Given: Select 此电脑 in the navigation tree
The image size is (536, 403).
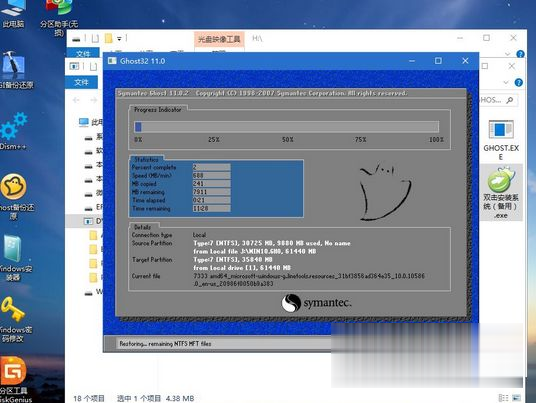Looking at the screenshot, I should point(91,122).
